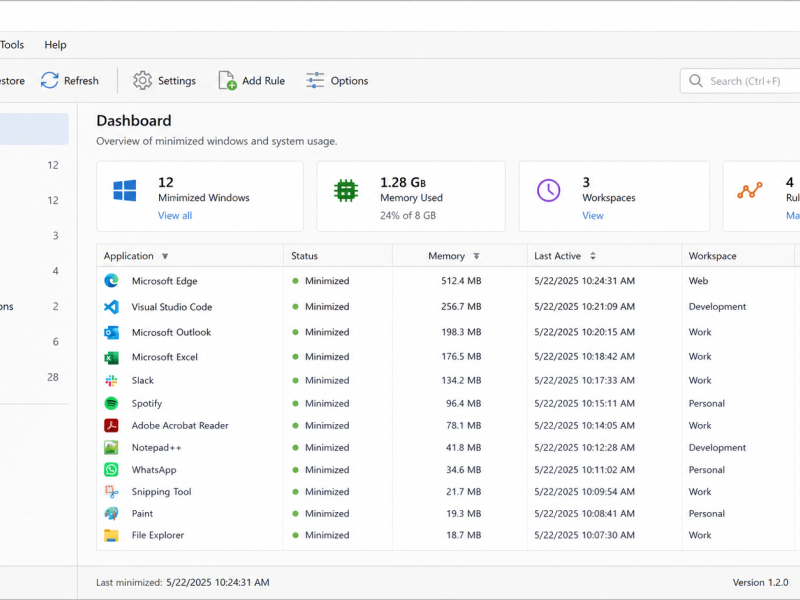Click the Slack app icon
The image size is (800, 600).
click(111, 381)
